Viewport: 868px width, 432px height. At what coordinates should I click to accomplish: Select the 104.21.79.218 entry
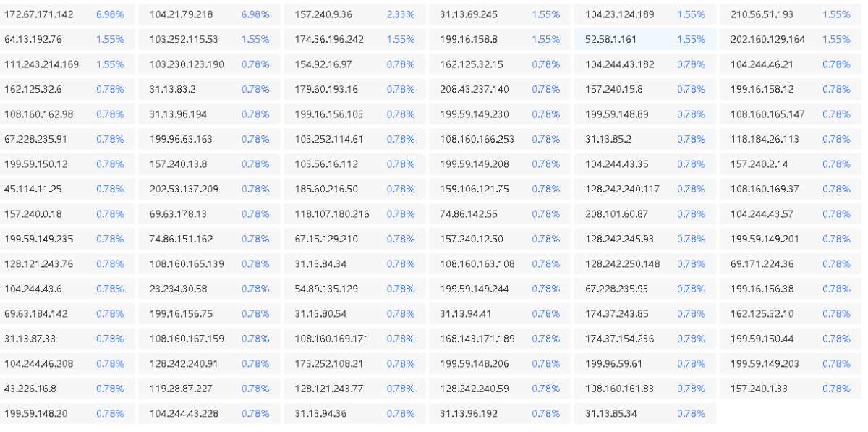(181, 14)
